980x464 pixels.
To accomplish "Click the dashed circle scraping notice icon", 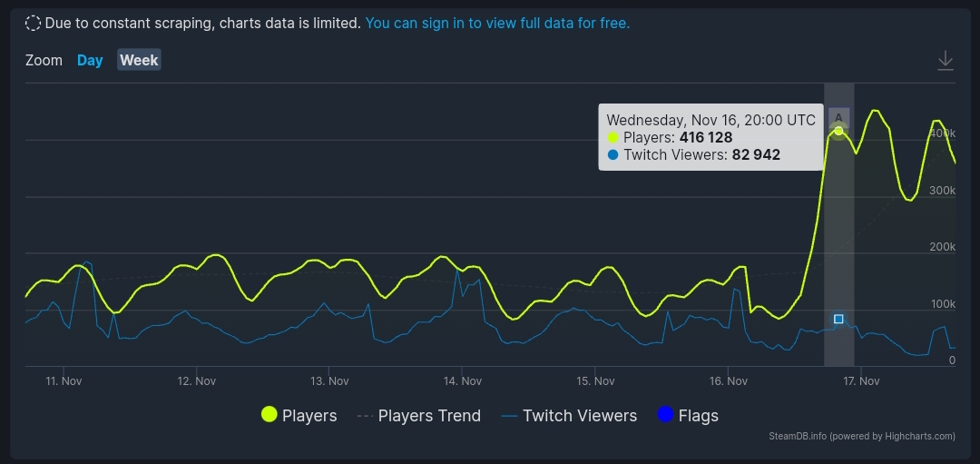I will 34,23.
